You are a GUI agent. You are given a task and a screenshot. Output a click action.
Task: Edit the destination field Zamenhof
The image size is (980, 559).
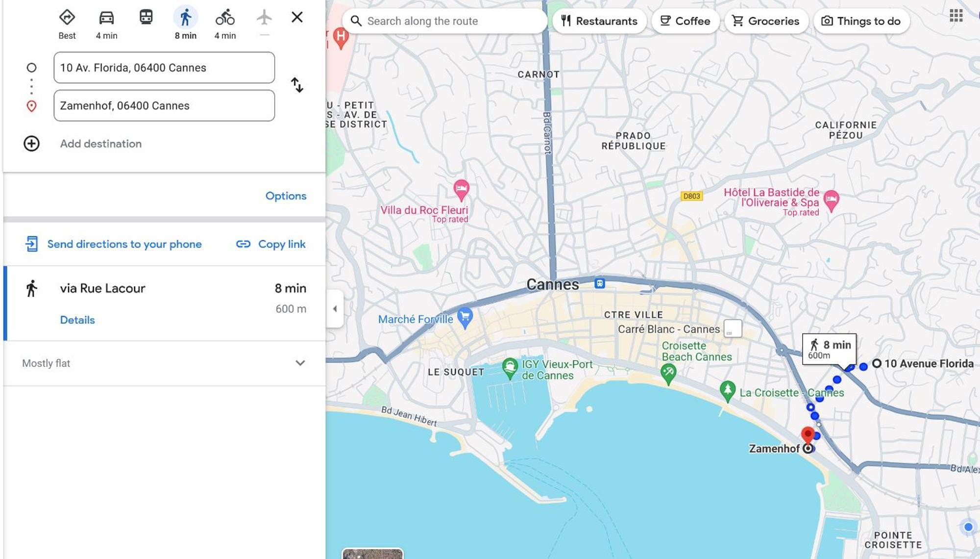164,105
